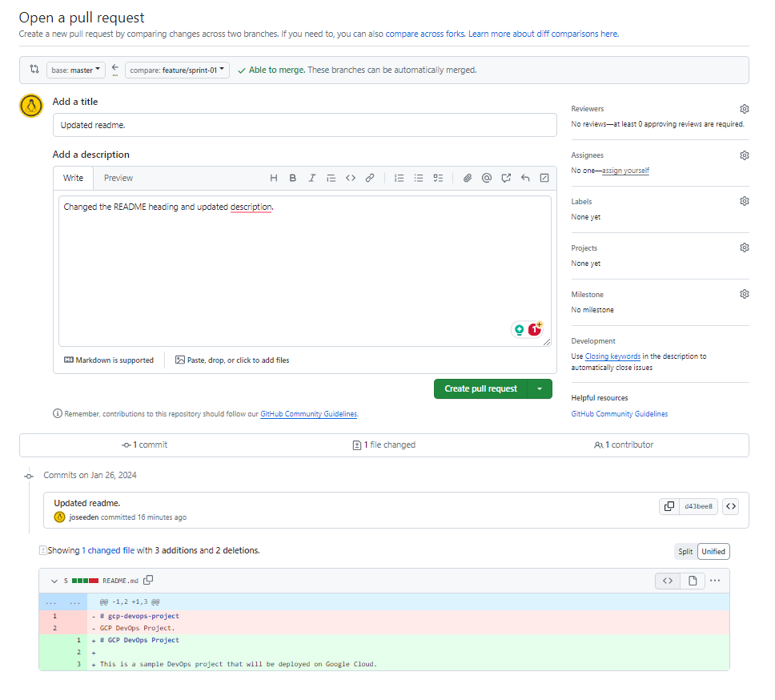Open the 1 changed file link
This screenshot has width=775, height=700.
click(108, 550)
